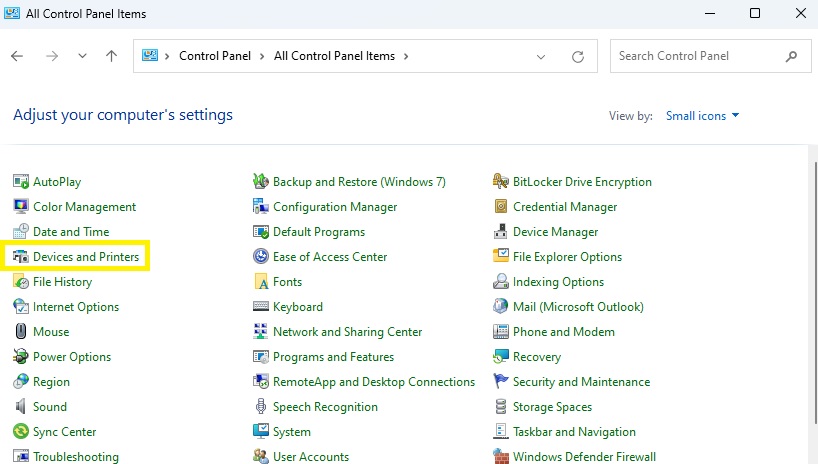
Task: Open the RemoteApp and Desktop Connections link
Action: point(374,382)
